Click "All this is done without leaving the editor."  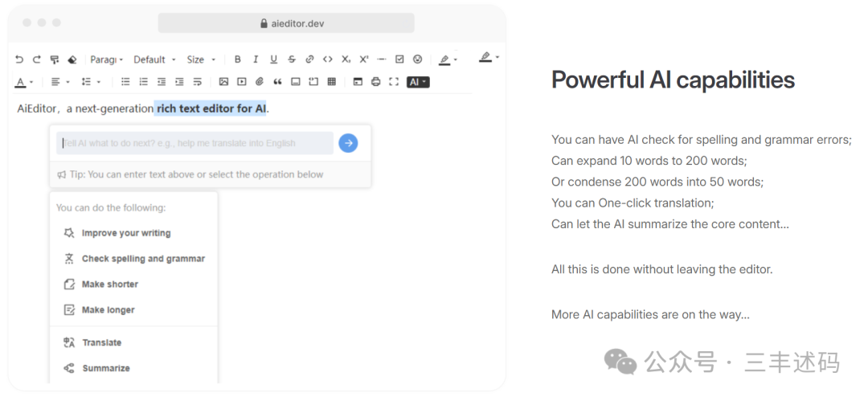point(661,270)
